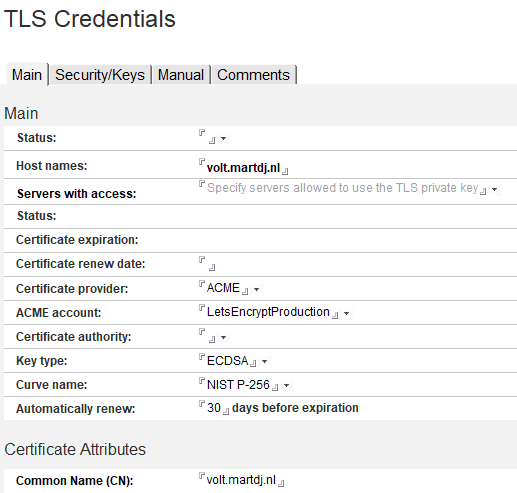Open the ACME account dropdown arrow
This screenshot has height=493, width=517.
pos(346,313)
